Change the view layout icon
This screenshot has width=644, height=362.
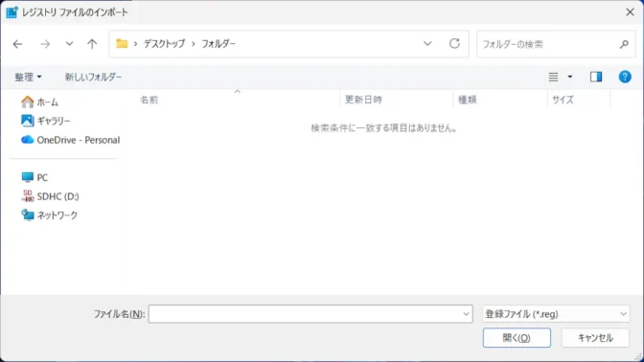553,77
